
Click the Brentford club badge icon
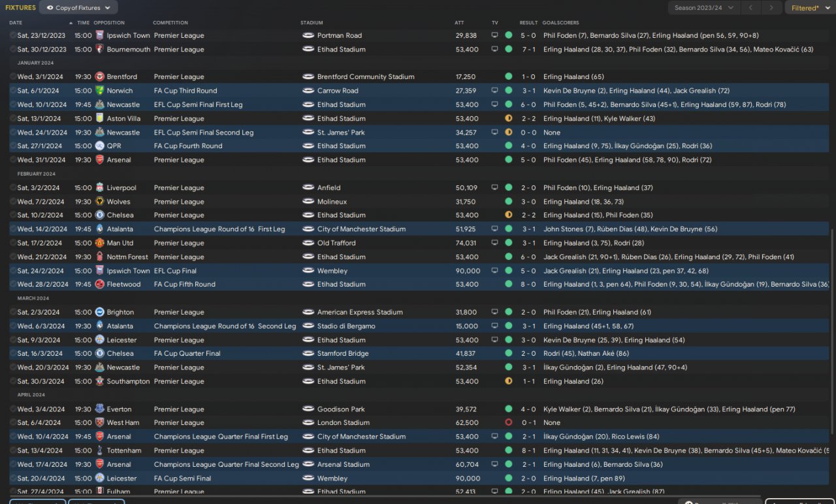tap(99, 76)
